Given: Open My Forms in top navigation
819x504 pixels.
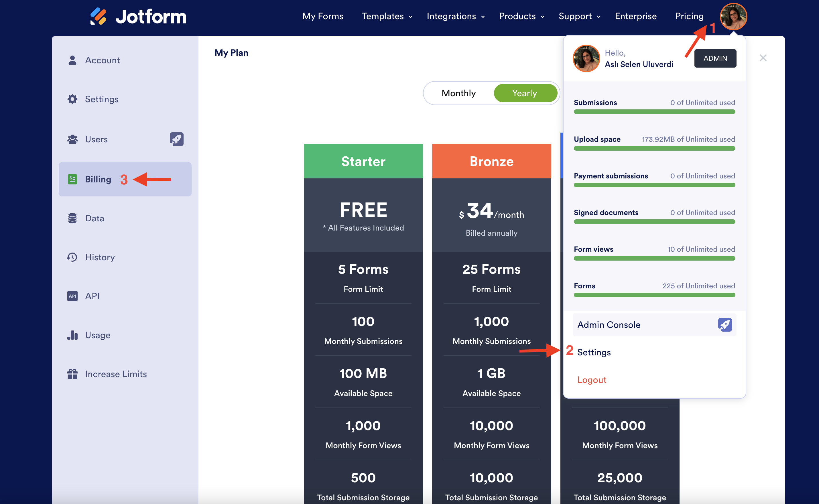Looking at the screenshot, I should [x=322, y=16].
